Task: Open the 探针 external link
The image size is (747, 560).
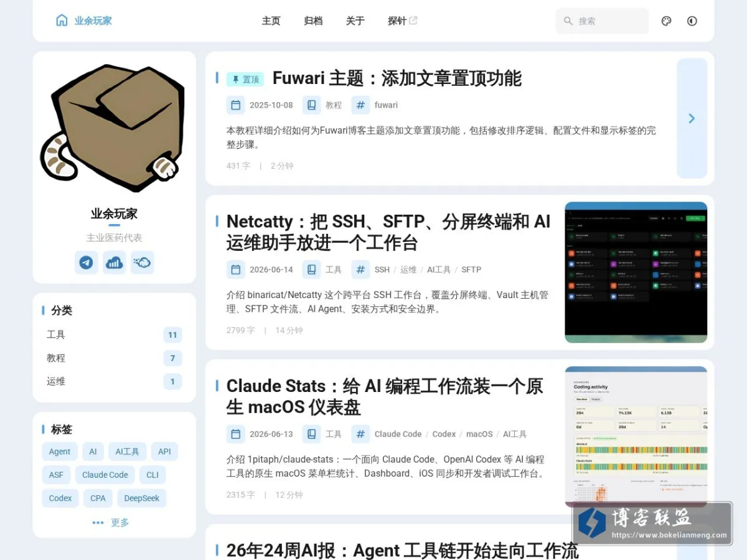Action: [403, 21]
